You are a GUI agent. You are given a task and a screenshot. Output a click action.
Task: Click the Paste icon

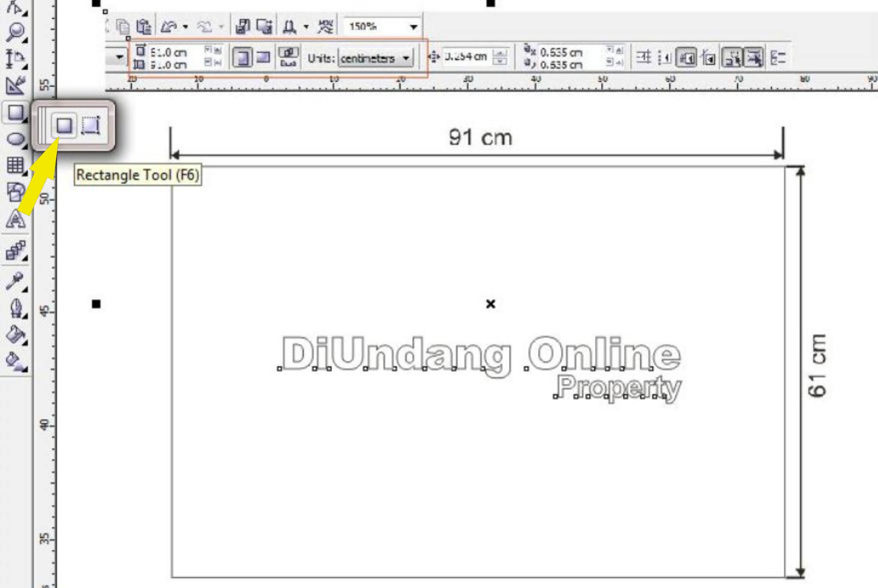pyautogui.click(x=144, y=27)
